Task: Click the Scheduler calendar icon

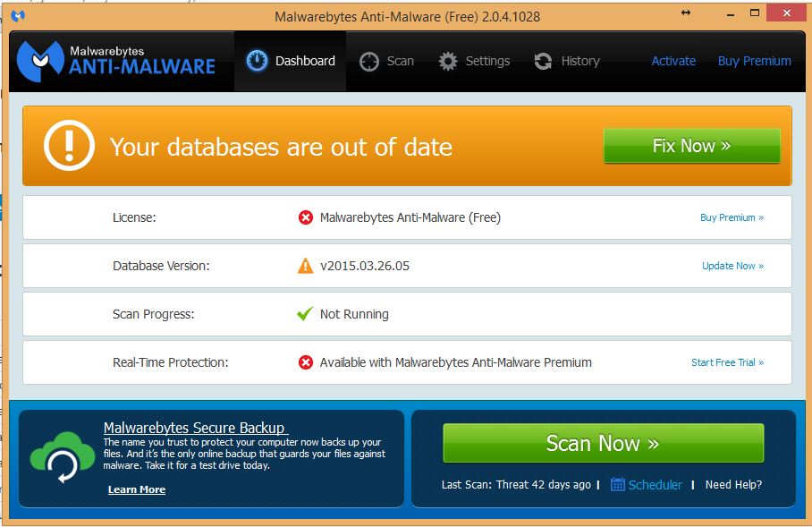Action: click(x=618, y=484)
